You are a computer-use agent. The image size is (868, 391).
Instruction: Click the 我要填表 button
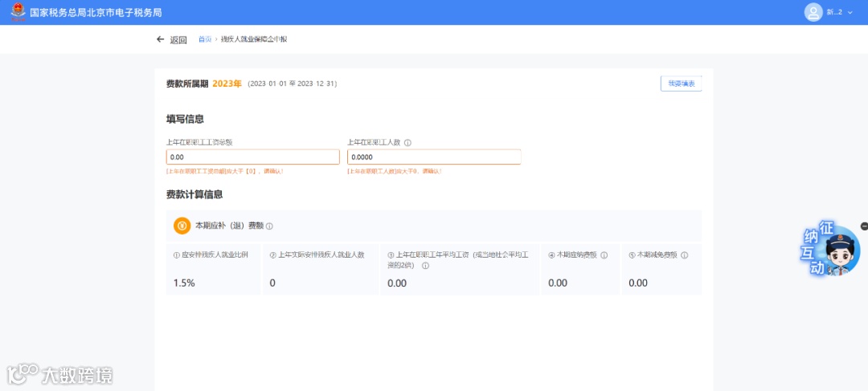tap(681, 83)
